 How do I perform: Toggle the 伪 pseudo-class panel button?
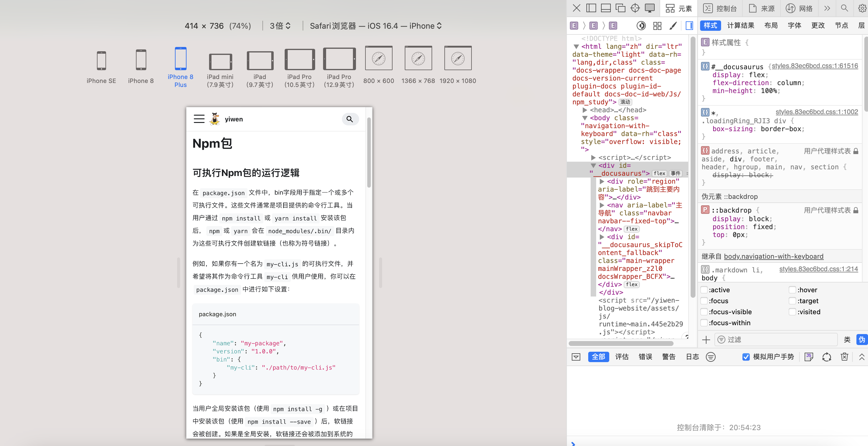(x=861, y=340)
